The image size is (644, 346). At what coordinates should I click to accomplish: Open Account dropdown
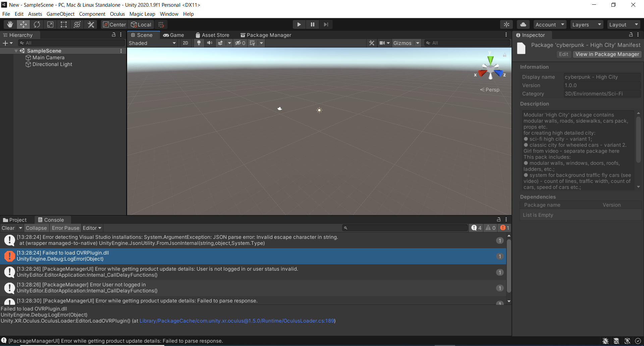(550, 24)
